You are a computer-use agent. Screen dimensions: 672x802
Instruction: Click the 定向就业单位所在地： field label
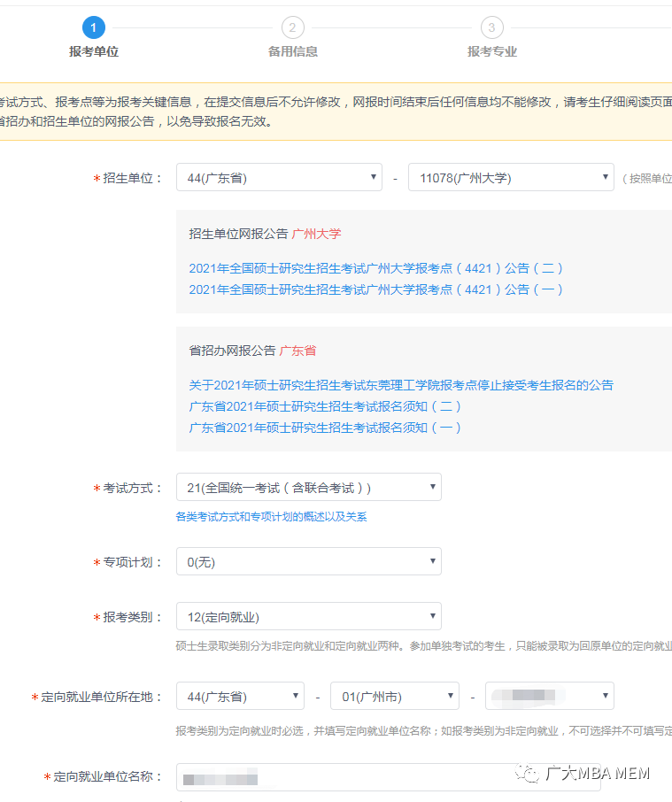101,697
